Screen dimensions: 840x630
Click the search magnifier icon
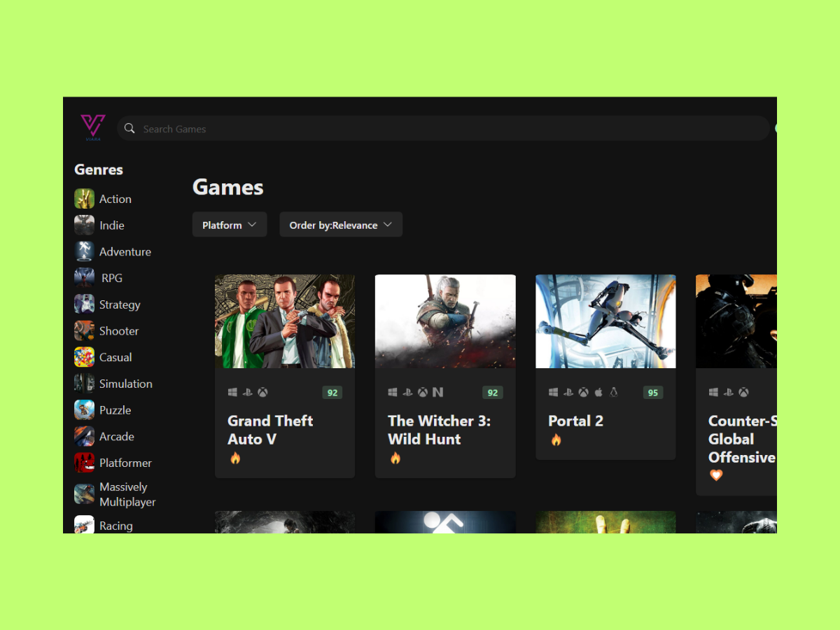(x=129, y=129)
